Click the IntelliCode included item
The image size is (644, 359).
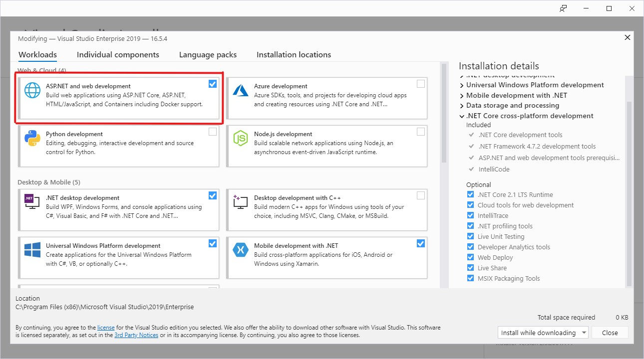tap(494, 169)
